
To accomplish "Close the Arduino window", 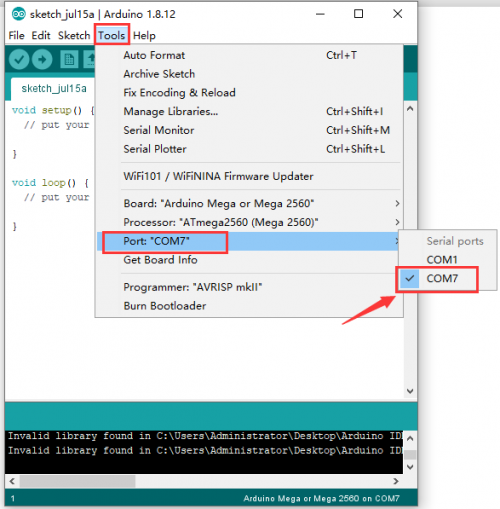I will (398, 14).
